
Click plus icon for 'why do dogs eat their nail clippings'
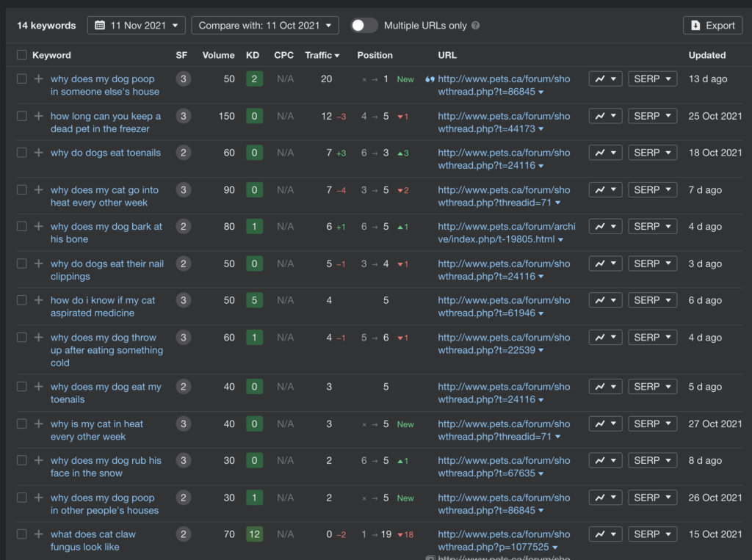pyautogui.click(x=38, y=263)
